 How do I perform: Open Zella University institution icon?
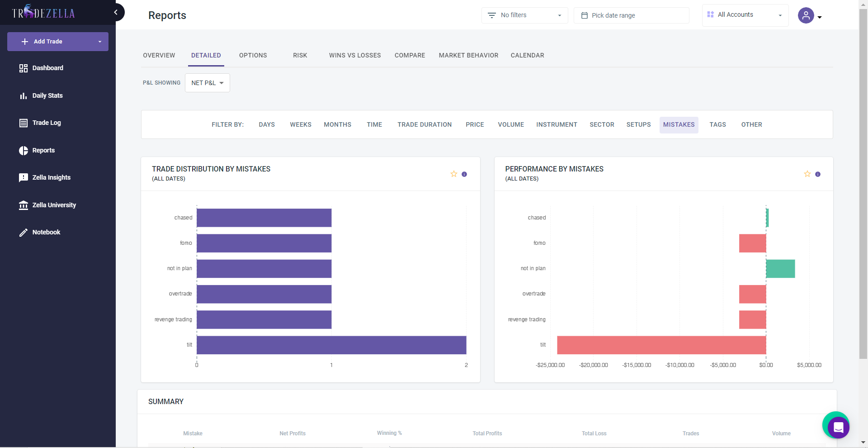click(x=24, y=205)
